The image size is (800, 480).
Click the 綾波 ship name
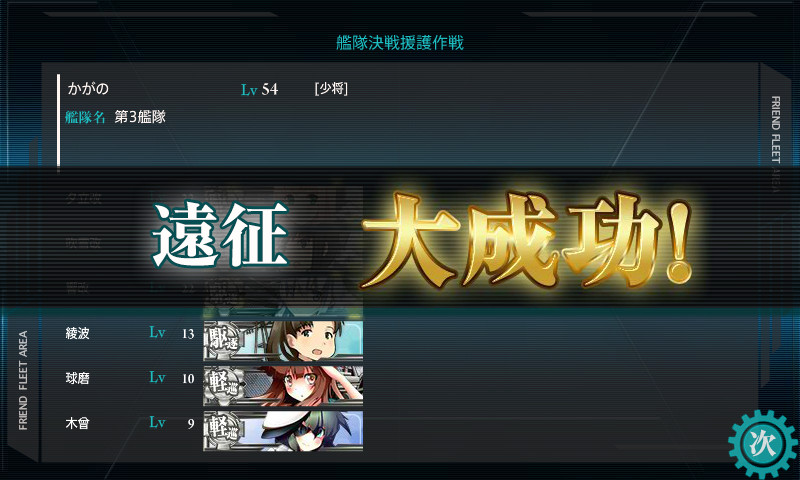click(78, 334)
